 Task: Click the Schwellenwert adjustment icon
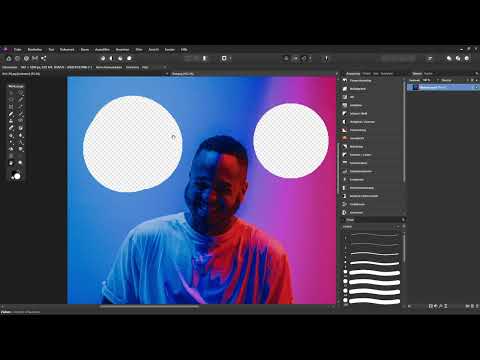(345, 163)
